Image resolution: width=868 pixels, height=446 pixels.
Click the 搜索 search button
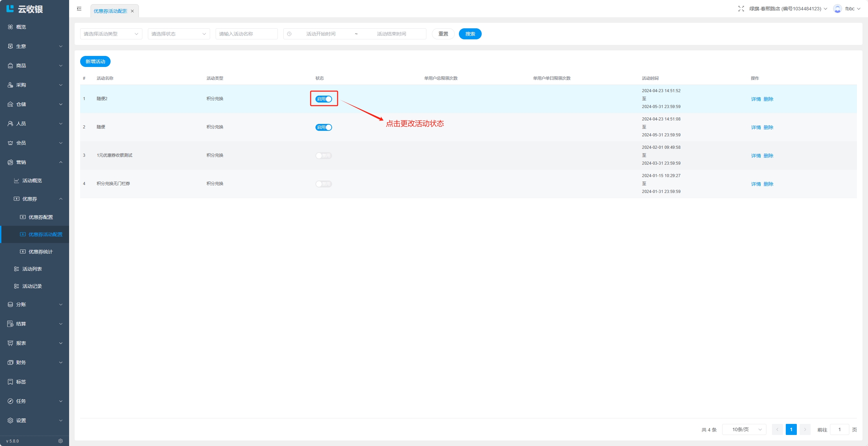(470, 34)
